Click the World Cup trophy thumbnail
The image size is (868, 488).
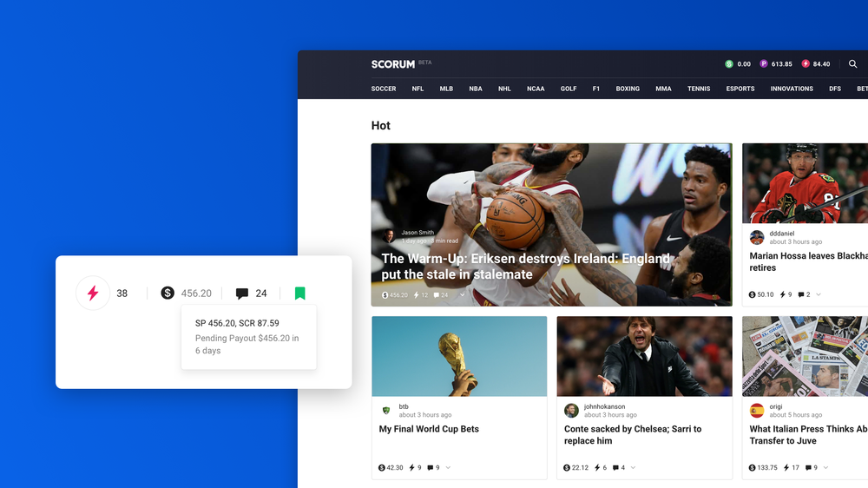coord(459,356)
